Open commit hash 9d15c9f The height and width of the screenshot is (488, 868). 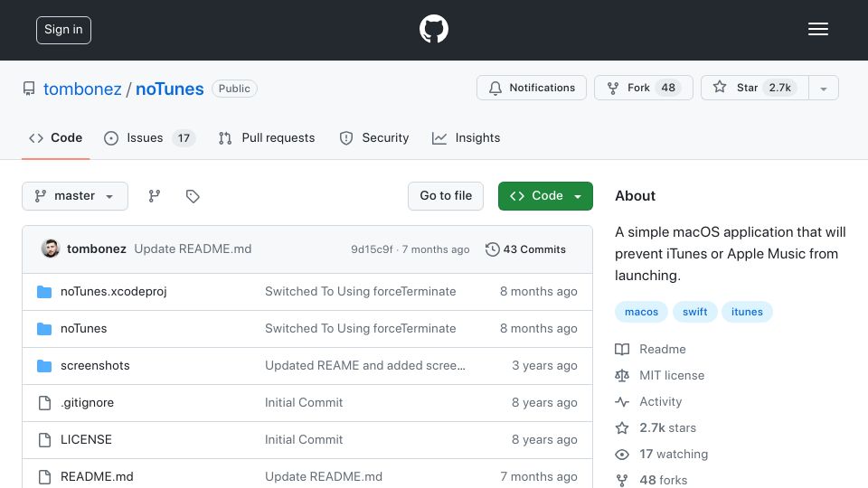(372, 249)
